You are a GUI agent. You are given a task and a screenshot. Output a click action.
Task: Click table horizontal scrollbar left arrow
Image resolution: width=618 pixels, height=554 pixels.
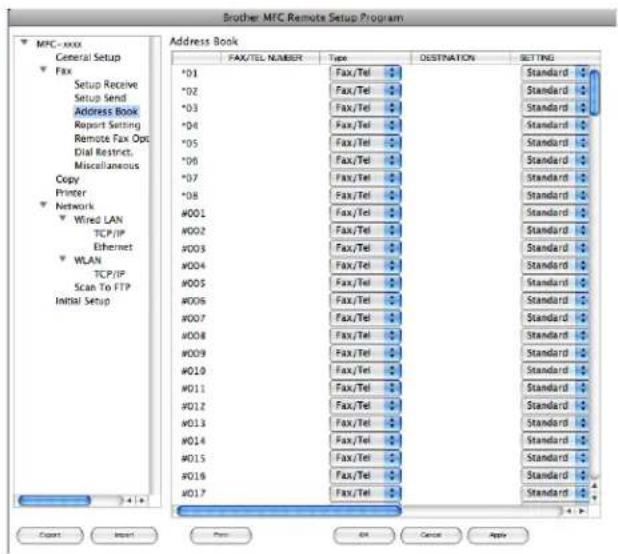[569, 511]
